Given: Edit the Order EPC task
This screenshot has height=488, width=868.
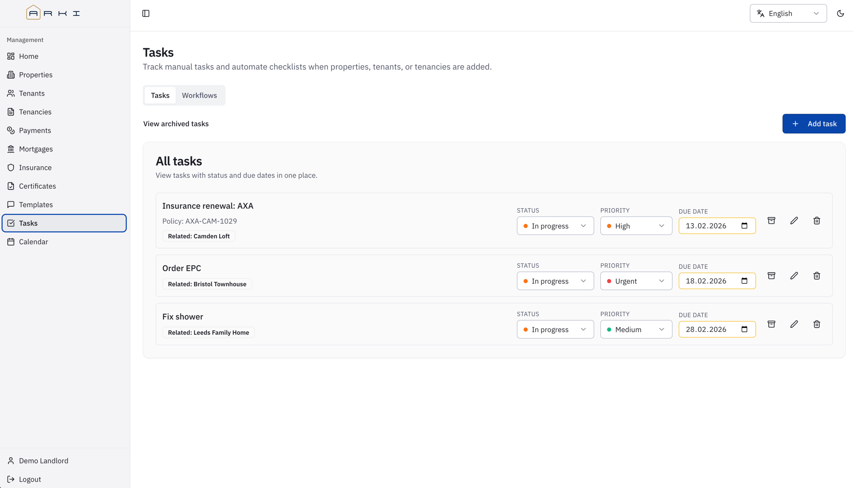Looking at the screenshot, I should click(x=794, y=276).
